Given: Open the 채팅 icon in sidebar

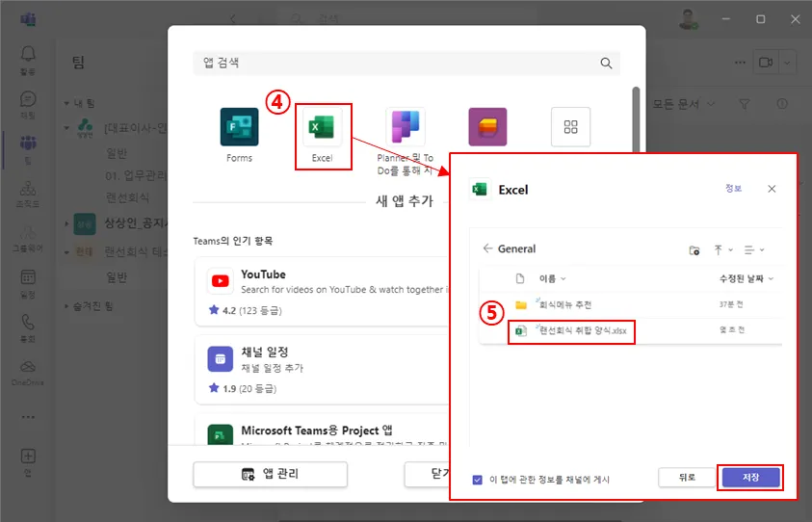Looking at the screenshot, I should [28, 104].
